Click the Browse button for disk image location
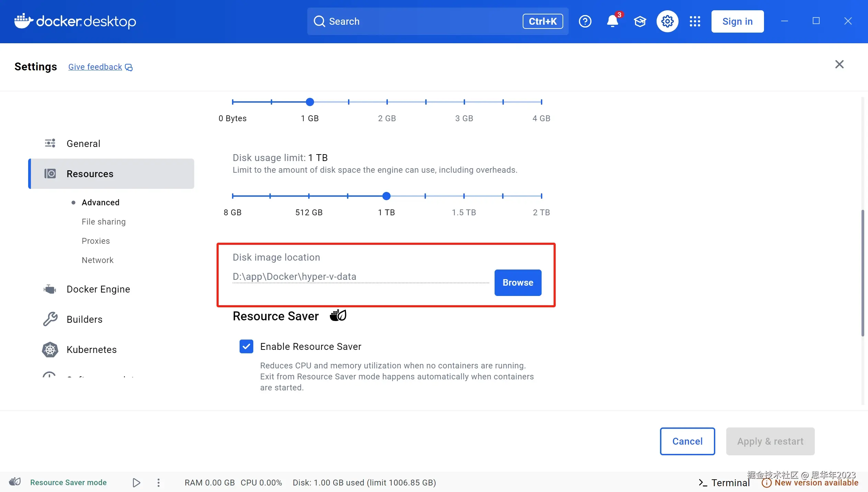The width and height of the screenshot is (868, 492). [518, 283]
